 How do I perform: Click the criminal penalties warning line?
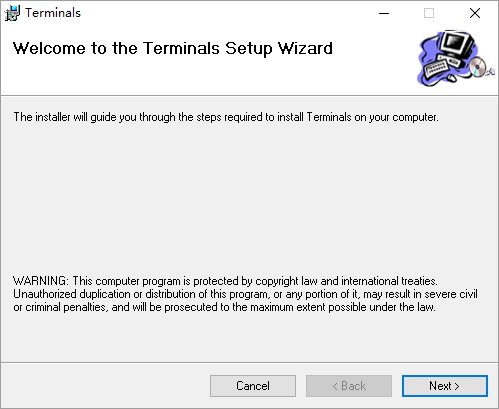pos(224,307)
